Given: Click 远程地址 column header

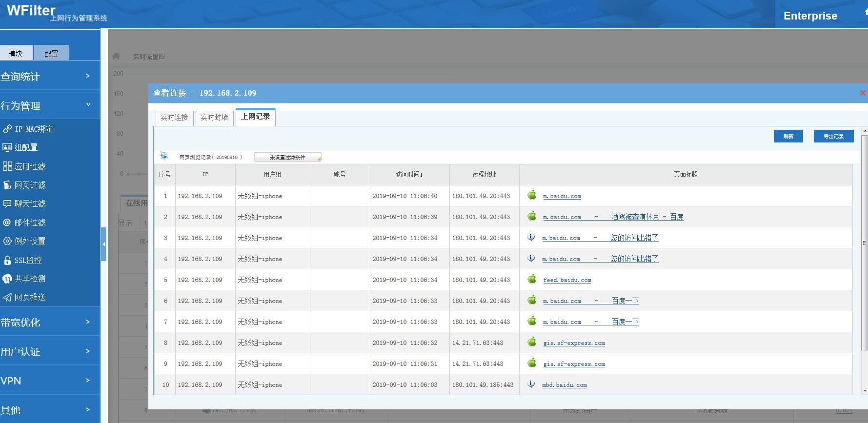Looking at the screenshot, I should (x=484, y=174).
